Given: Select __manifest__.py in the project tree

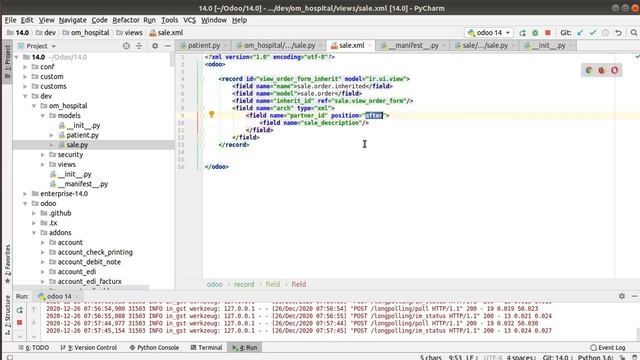Looking at the screenshot, I should click(82, 184).
